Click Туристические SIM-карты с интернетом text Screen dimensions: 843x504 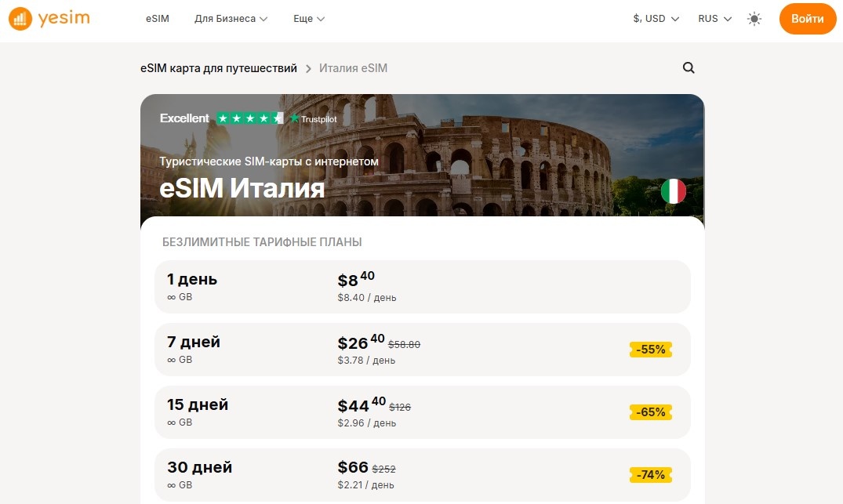(269, 161)
